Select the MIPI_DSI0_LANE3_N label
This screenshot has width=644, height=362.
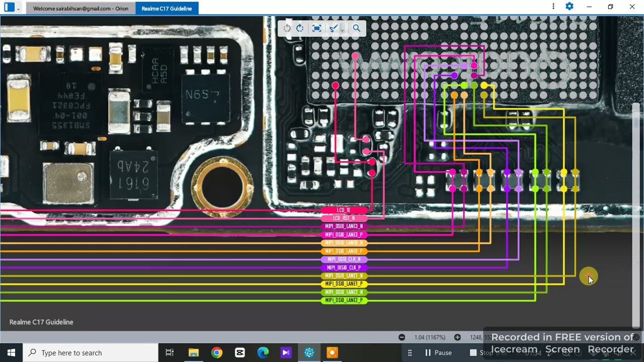click(x=344, y=226)
